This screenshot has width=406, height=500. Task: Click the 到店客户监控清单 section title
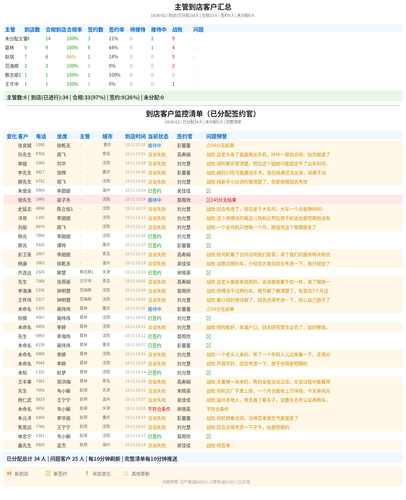(x=201, y=114)
